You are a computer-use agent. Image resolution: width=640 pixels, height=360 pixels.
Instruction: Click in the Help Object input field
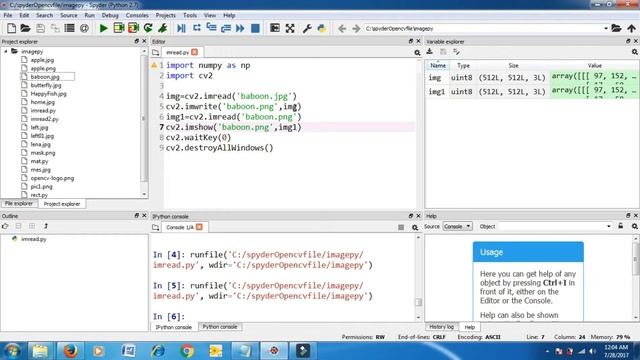[551, 226]
